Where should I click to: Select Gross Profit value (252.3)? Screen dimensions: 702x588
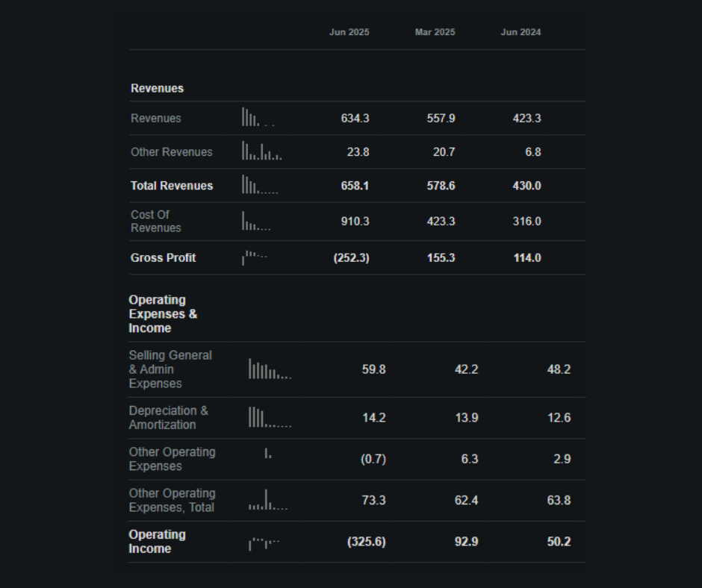pos(352,257)
